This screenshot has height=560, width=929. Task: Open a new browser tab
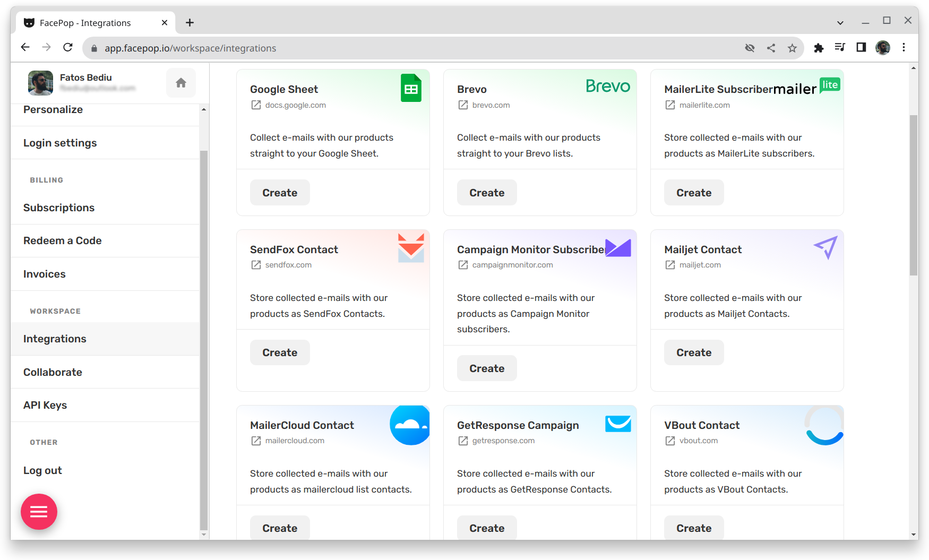(190, 22)
